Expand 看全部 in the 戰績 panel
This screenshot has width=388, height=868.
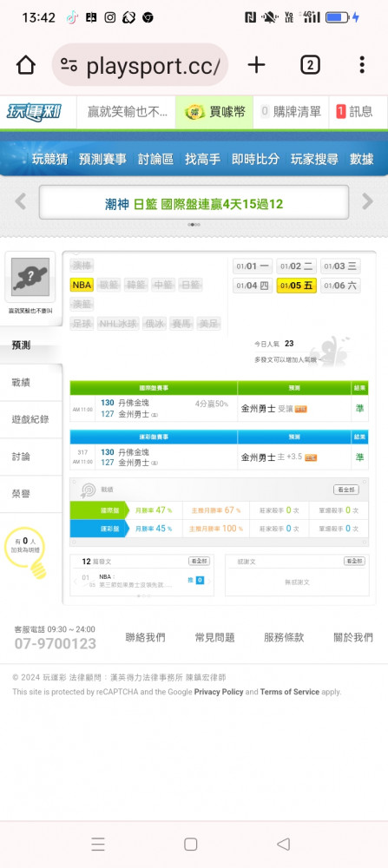(x=346, y=490)
